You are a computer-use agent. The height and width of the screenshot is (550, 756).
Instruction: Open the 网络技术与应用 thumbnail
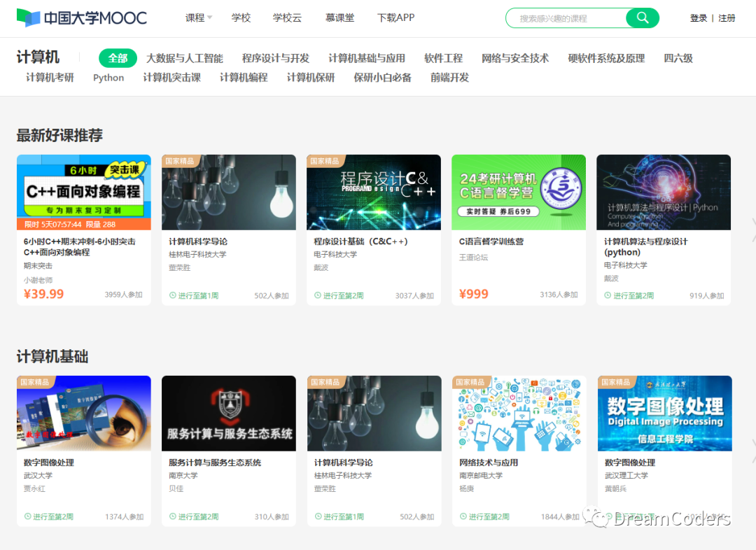519,414
